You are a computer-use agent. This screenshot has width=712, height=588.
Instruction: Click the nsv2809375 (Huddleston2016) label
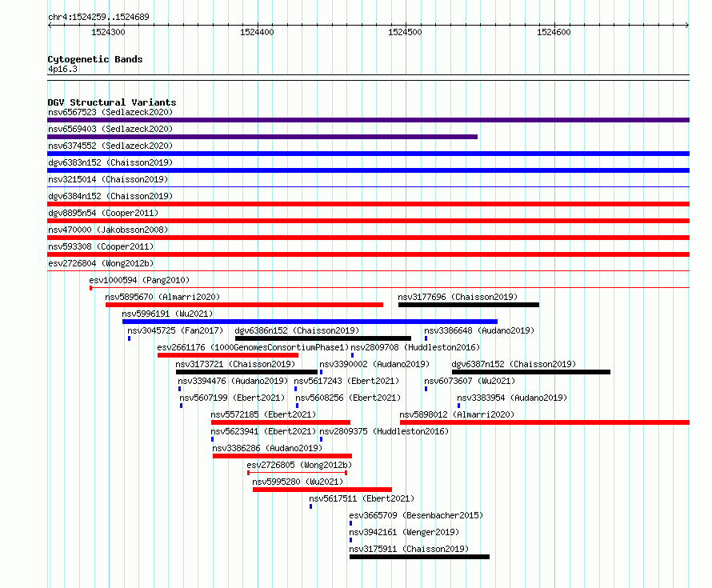click(x=384, y=431)
